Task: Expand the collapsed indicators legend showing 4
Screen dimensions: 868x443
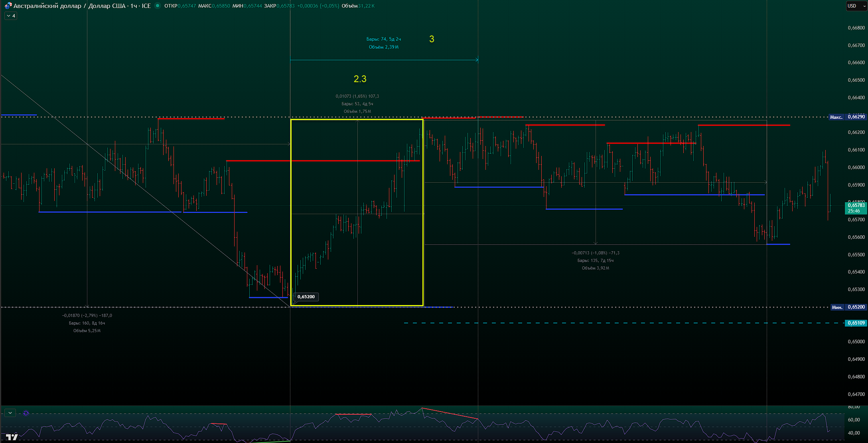Action: point(11,16)
